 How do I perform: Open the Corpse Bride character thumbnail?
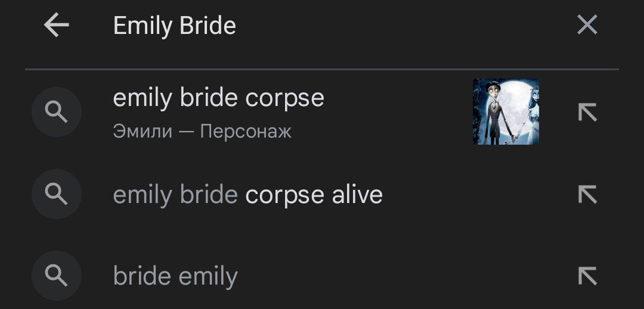(x=506, y=112)
